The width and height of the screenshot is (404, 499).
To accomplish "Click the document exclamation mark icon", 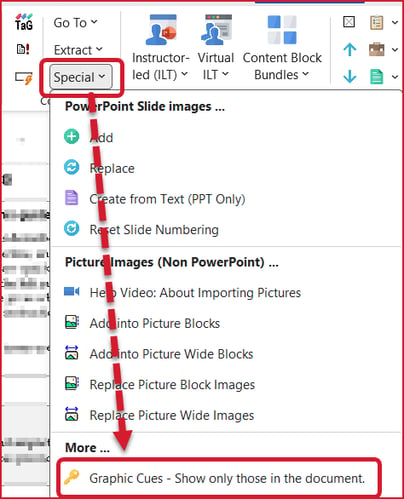I will coord(23,49).
